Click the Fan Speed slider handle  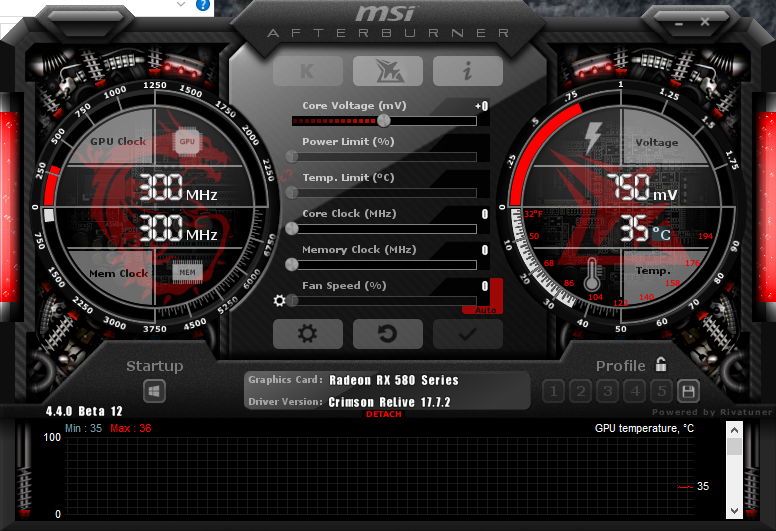[x=292, y=300]
